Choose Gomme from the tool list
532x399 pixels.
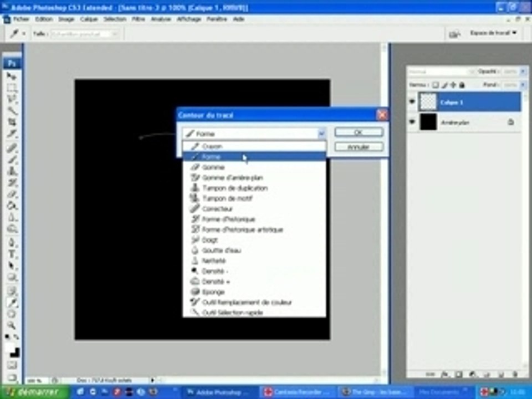tap(254, 167)
